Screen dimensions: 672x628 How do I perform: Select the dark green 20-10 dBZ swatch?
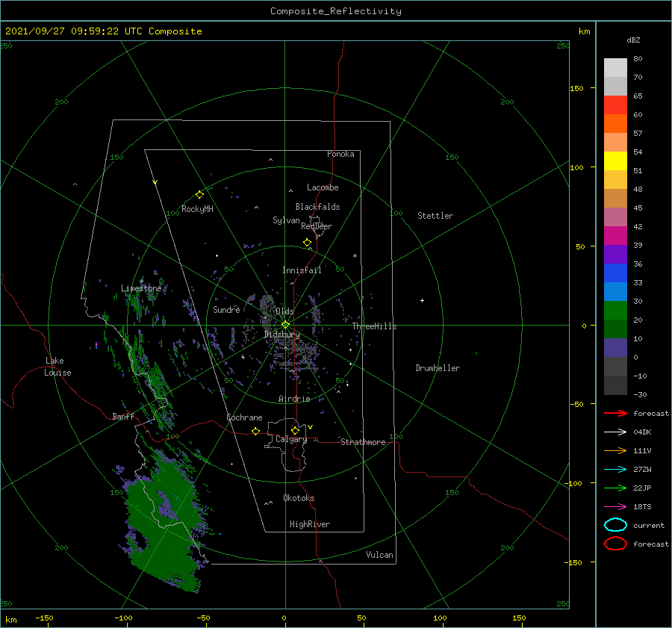615,329
